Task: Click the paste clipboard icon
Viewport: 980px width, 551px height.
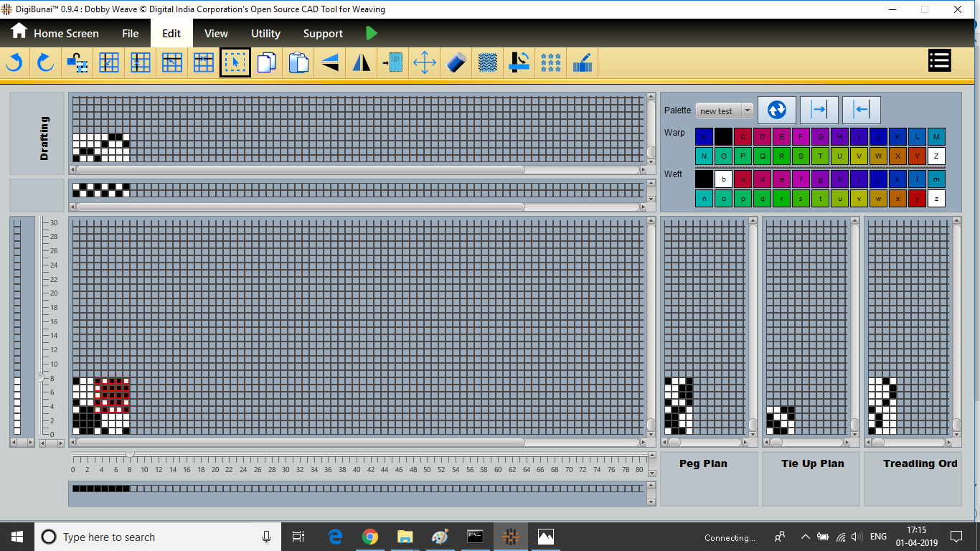Action: click(298, 63)
